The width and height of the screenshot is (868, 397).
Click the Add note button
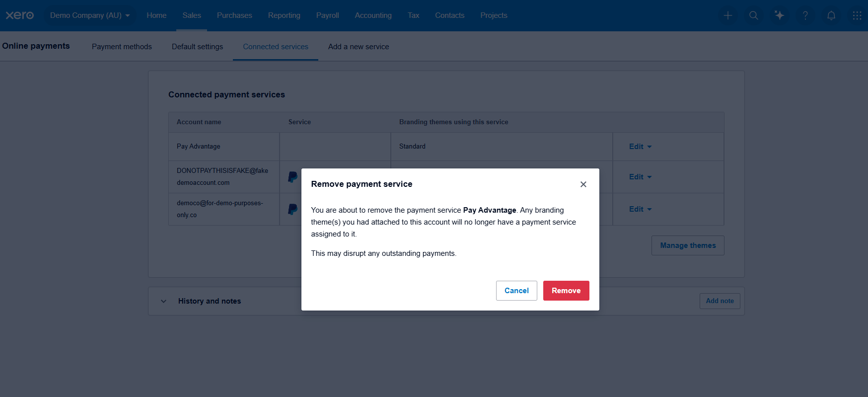tap(720, 301)
